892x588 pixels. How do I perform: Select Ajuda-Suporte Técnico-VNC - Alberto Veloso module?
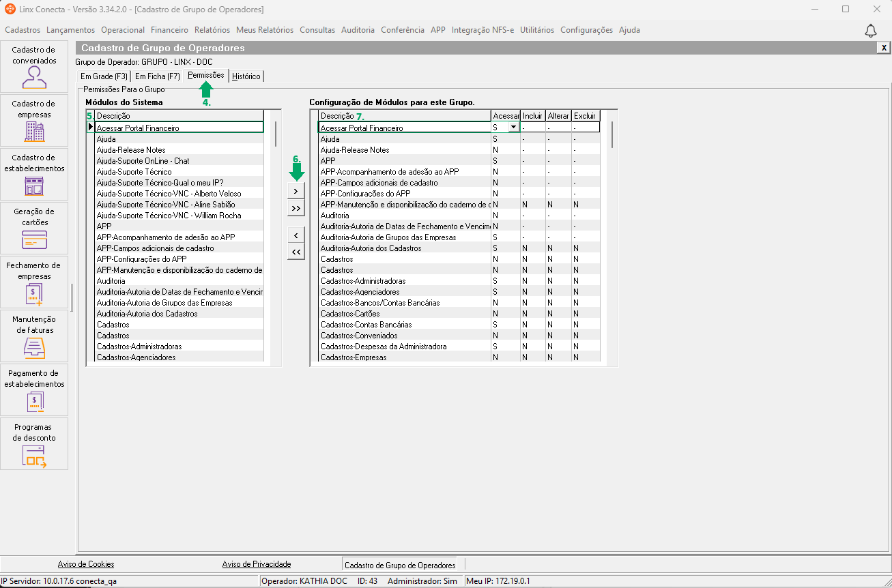coord(179,193)
